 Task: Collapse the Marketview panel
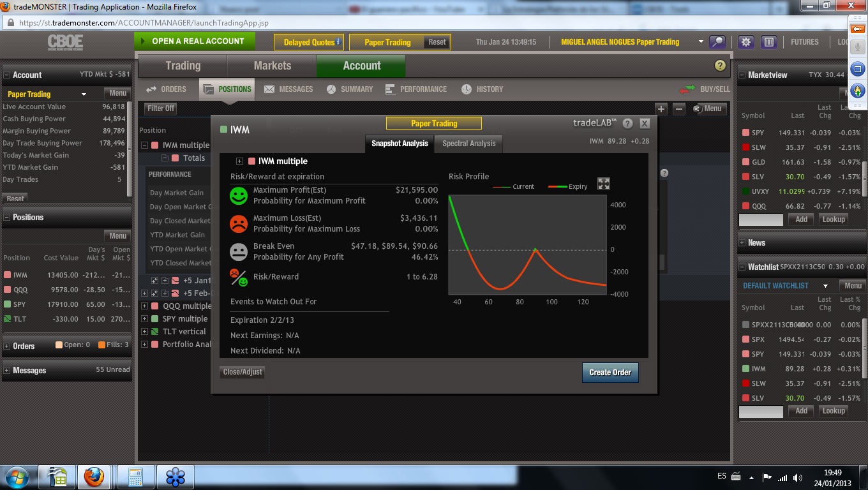click(x=742, y=75)
